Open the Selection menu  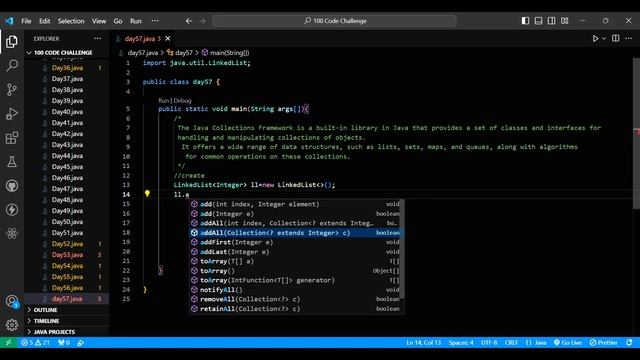click(71, 21)
